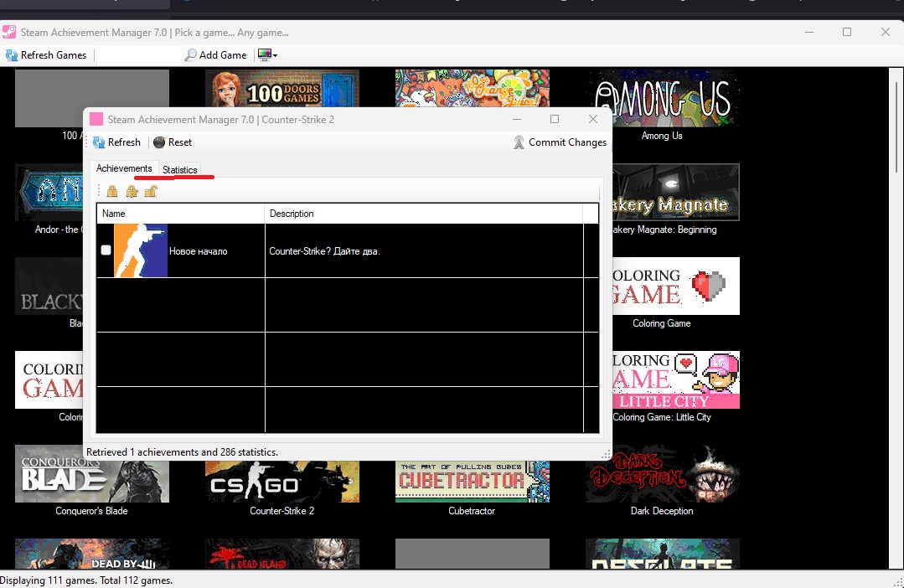Screen dimensions: 904x588
Task: Select the Cubetractor game thumbnail
Action: point(473,481)
